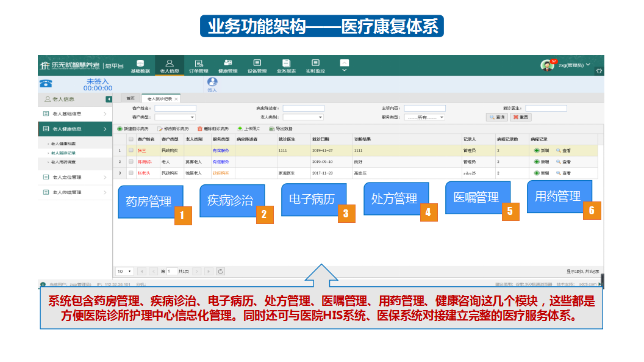The image size is (644, 362).
Task: Open 老人就诊记录 in sidebar
Action: [63, 153]
